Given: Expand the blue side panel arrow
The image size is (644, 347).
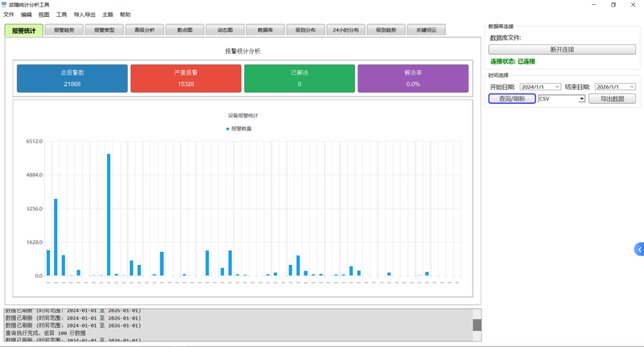Looking at the screenshot, I should (x=639, y=250).
